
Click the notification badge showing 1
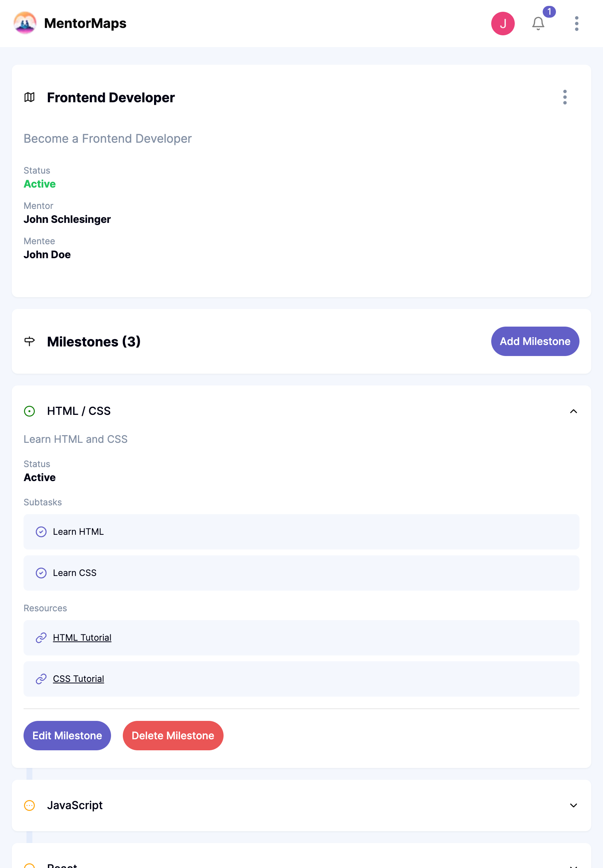[549, 12]
